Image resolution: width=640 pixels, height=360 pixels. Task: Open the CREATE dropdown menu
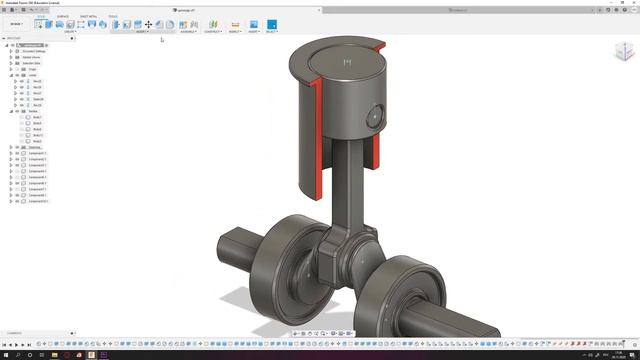click(x=69, y=31)
